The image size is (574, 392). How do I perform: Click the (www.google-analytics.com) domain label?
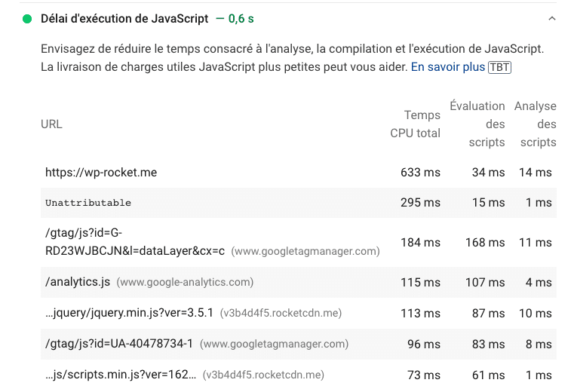pos(185,282)
